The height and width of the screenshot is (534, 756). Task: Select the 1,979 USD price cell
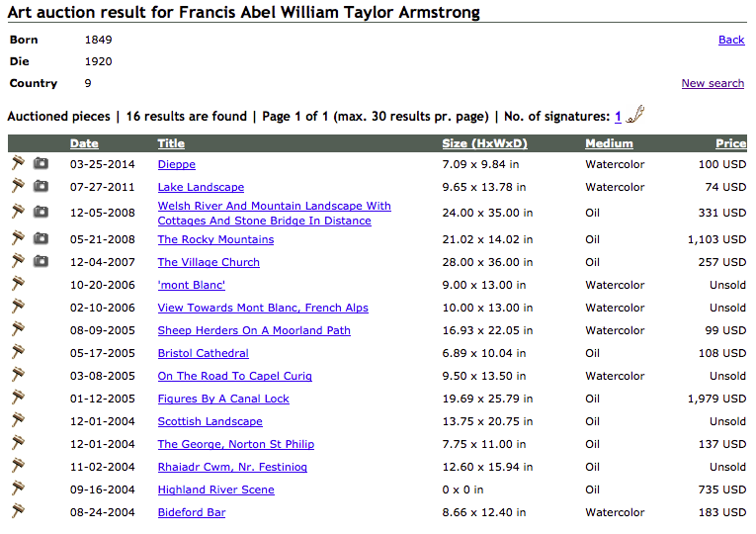tap(716, 399)
